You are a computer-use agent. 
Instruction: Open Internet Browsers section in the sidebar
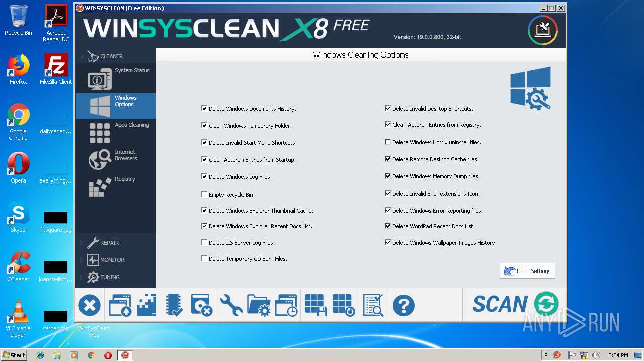click(x=116, y=160)
